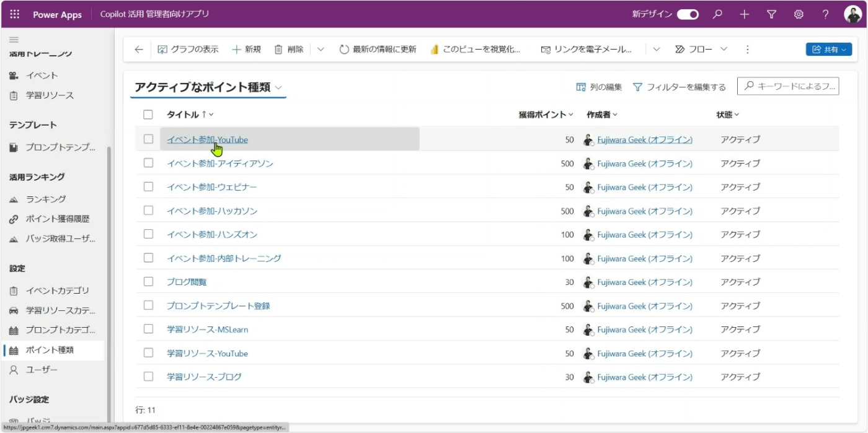868x433 pixels.
Task: Open the 作成者 column header menu
Action: (x=602, y=115)
